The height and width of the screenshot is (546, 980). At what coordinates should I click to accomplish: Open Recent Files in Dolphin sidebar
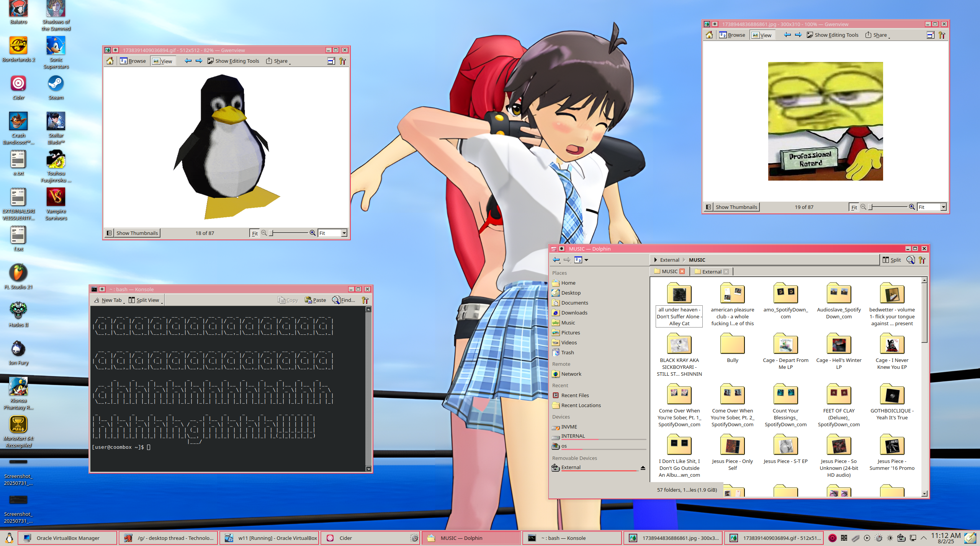coord(575,395)
